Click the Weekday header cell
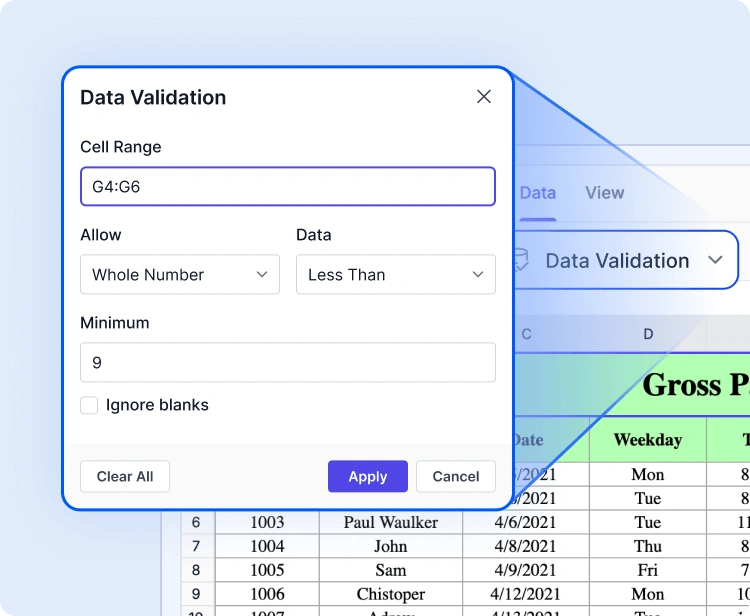Screen dimensions: 750x616 pyautogui.click(x=647, y=440)
